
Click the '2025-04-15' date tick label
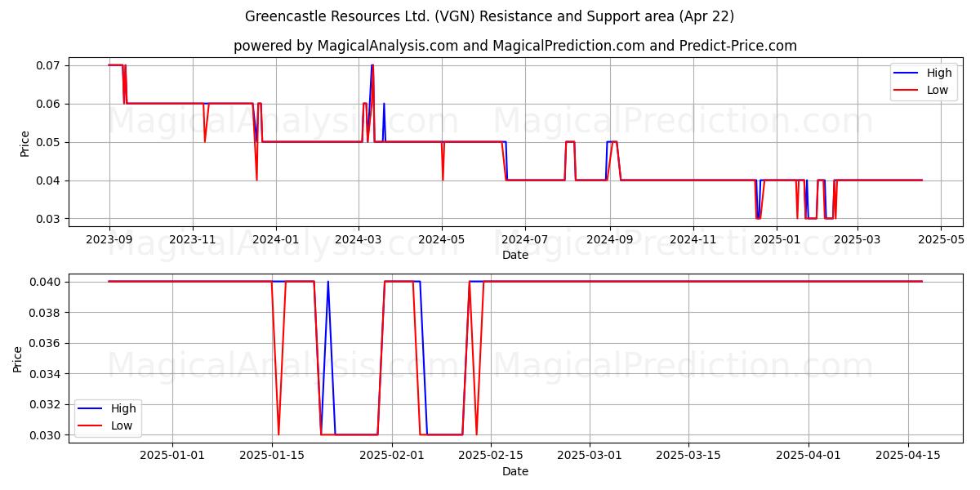click(907, 456)
